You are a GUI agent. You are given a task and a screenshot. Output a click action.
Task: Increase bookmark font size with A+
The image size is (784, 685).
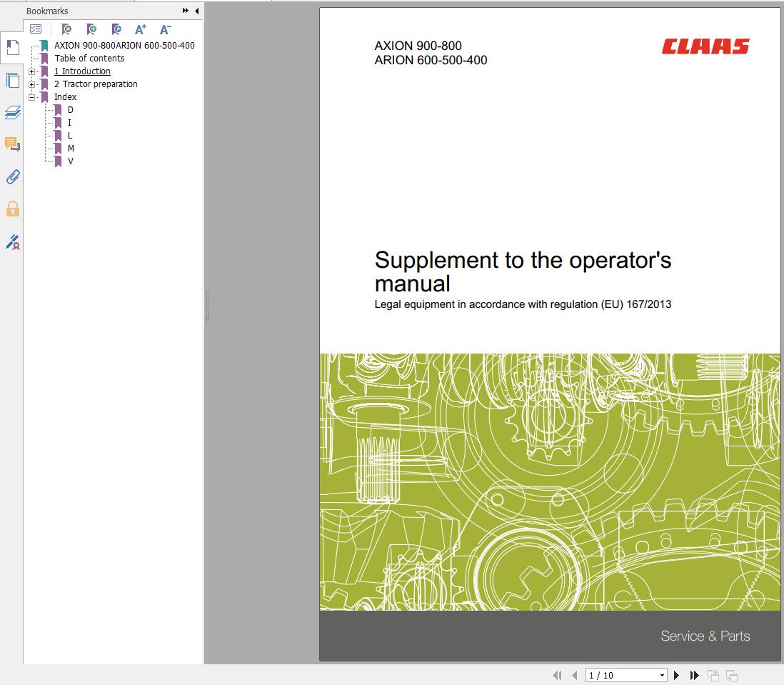(140, 29)
